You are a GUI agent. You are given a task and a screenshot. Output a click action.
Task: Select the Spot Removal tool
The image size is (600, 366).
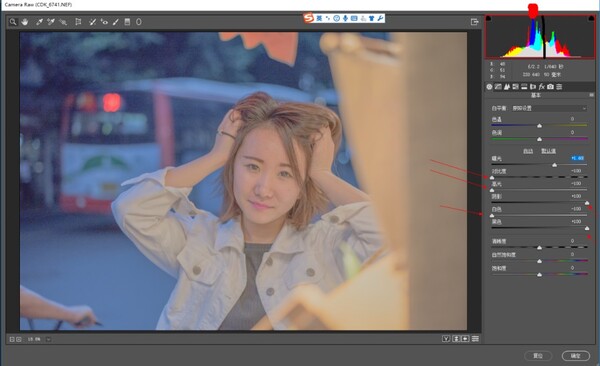tap(92, 22)
